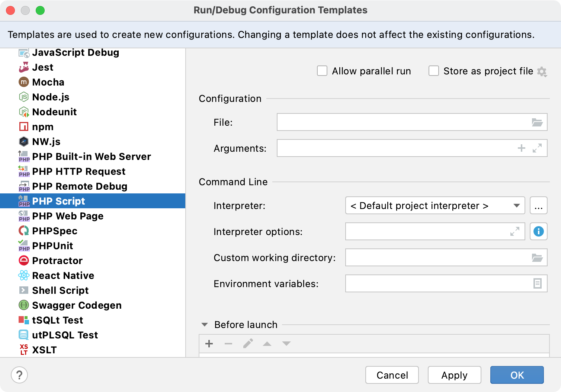Click the Jest template icon
This screenshot has width=561, height=392.
click(x=24, y=67)
